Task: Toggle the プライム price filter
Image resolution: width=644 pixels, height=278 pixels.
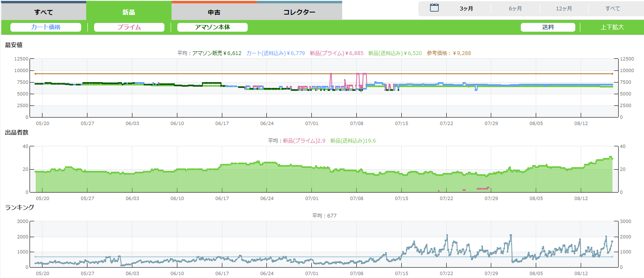Action: (129, 27)
